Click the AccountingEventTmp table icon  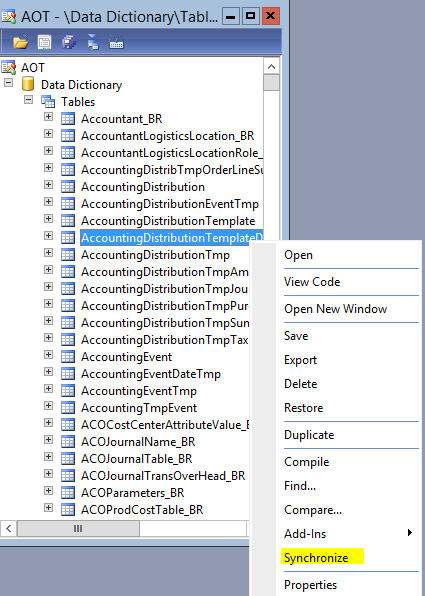pyautogui.click(x=68, y=391)
